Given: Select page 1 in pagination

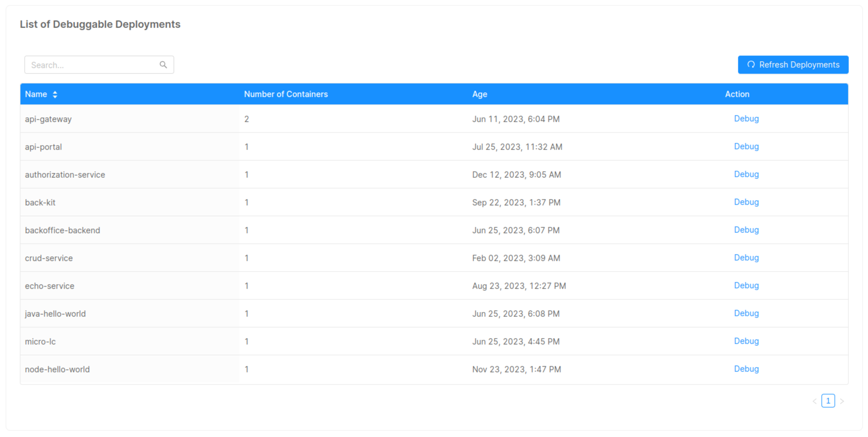Looking at the screenshot, I should pyautogui.click(x=828, y=401).
